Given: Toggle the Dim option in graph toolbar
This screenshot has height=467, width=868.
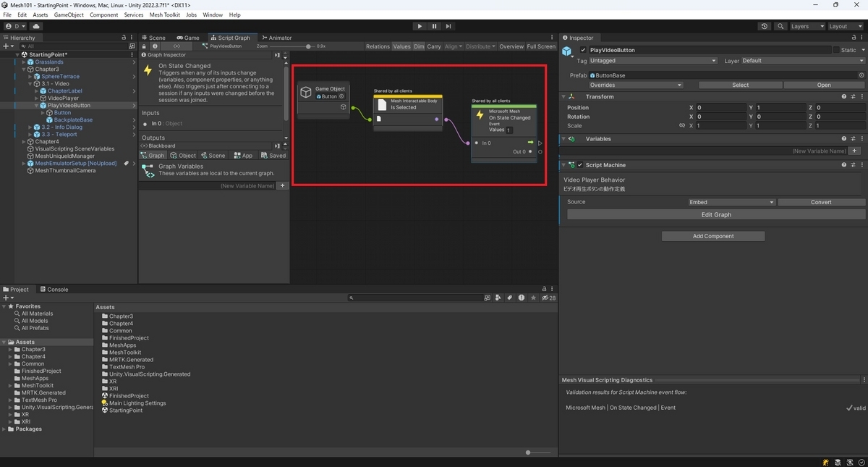Looking at the screenshot, I should coord(420,46).
